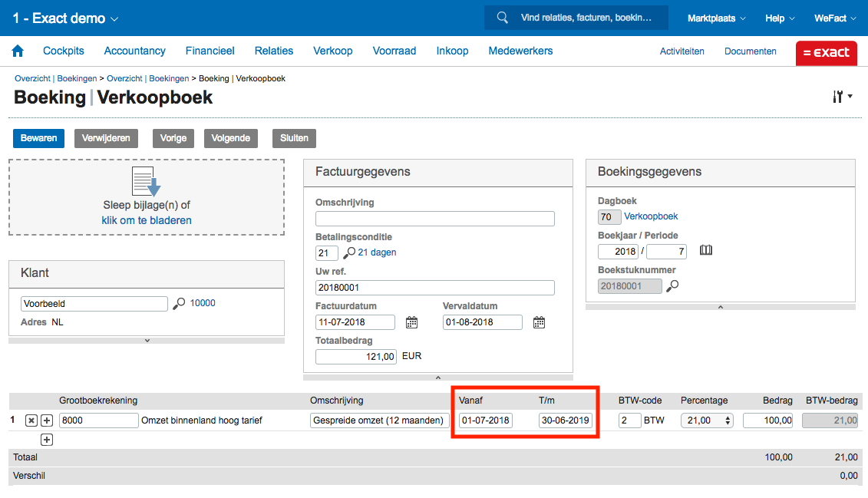Open the customer lookup magnifier next to Voorbeeld
This screenshot has height=498, width=868.
[x=179, y=304]
